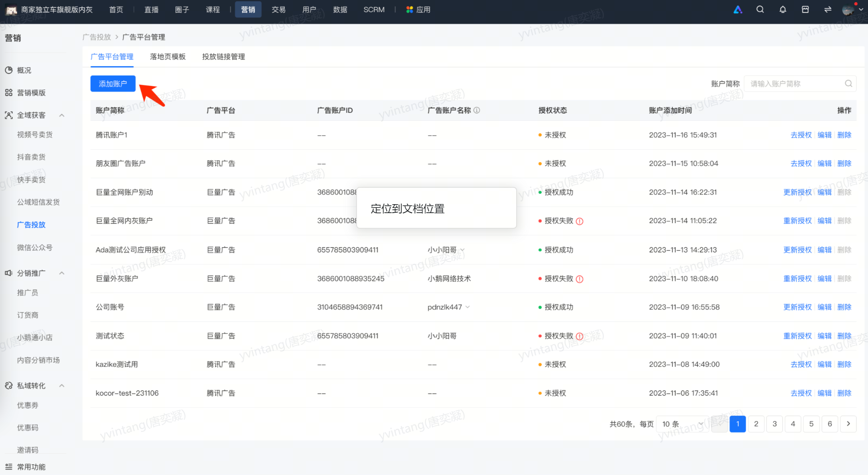The height and width of the screenshot is (475, 868).
Task: Click the search magnifier icon in top bar
Action: 760,10
